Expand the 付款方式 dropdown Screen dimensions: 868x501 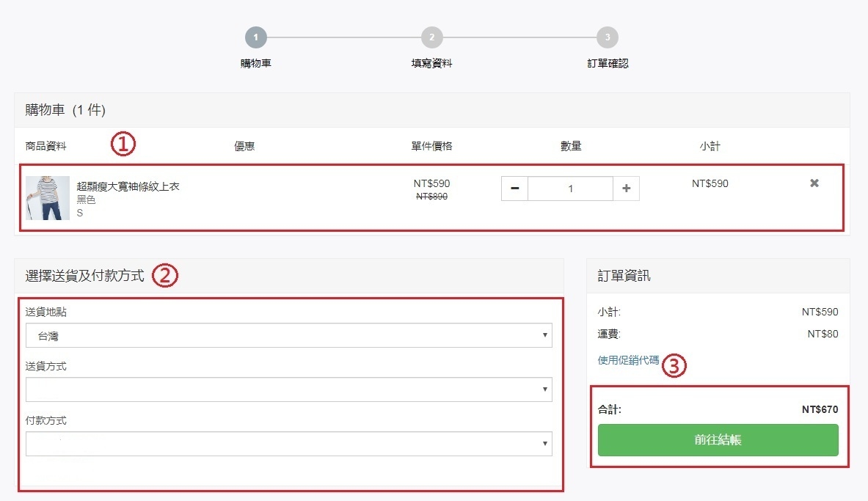pyautogui.click(x=288, y=444)
